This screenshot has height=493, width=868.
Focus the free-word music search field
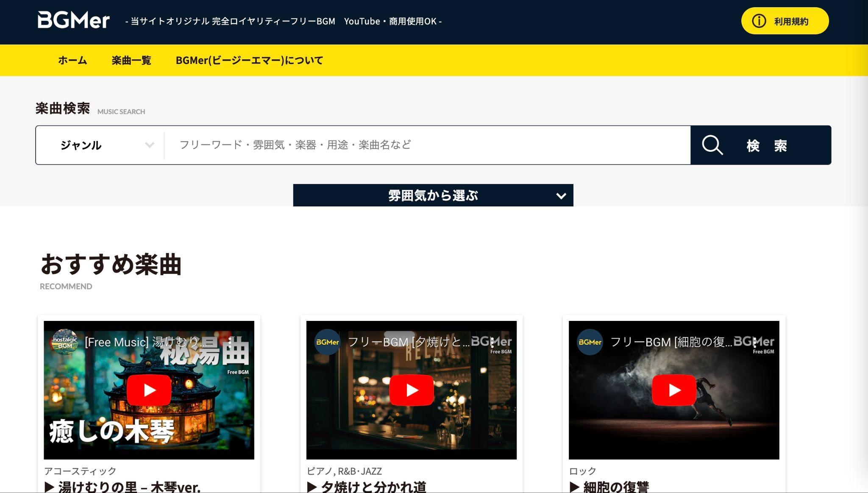pyautogui.click(x=427, y=145)
